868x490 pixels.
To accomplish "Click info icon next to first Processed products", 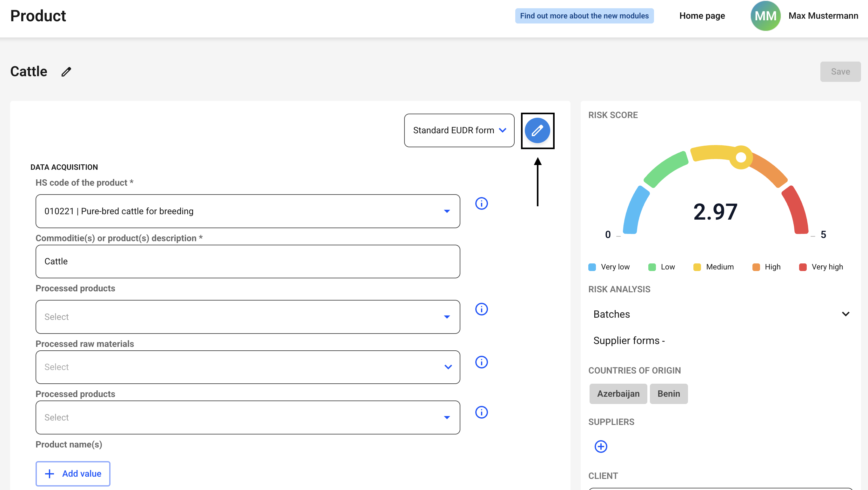I will pyautogui.click(x=481, y=309).
